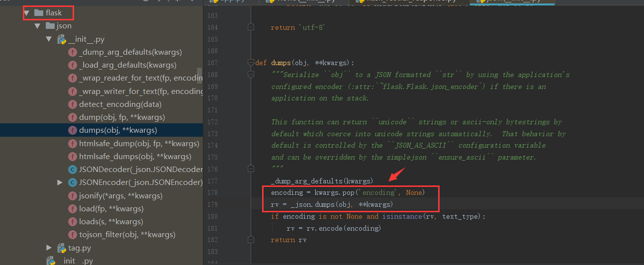
Task: Collapse the __init__.py structure node
Action: [x=49, y=39]
